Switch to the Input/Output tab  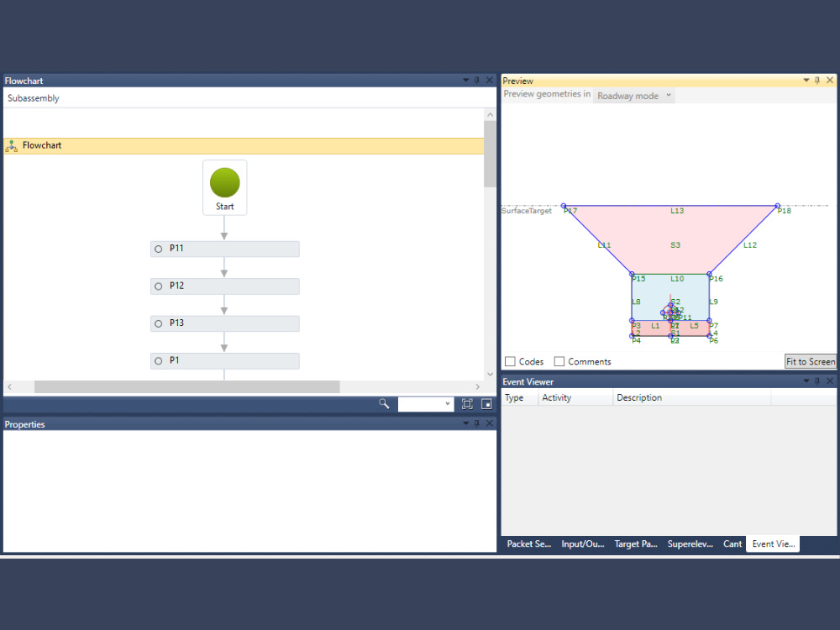583,543
